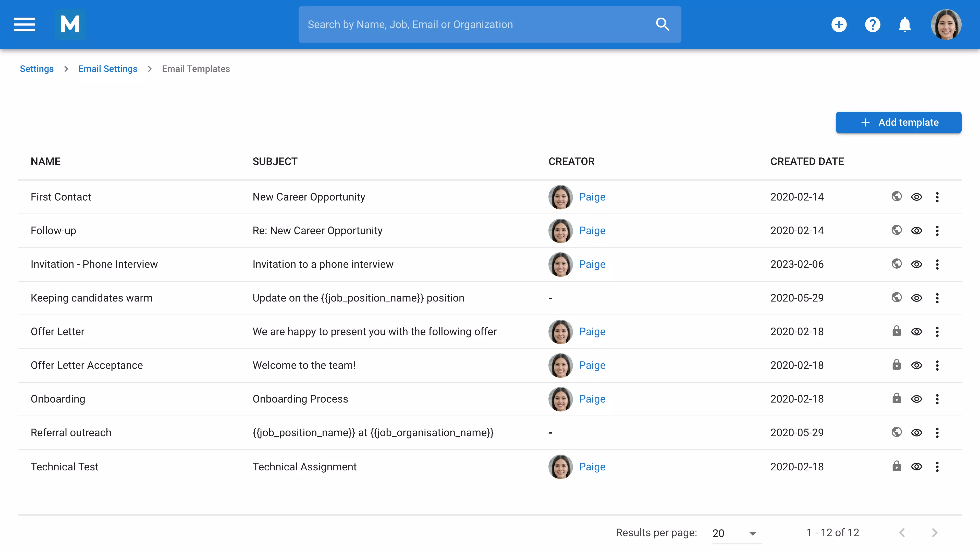Click inside the search input field
This screenshot has width=980, height=551.
[x=457, y=24]
